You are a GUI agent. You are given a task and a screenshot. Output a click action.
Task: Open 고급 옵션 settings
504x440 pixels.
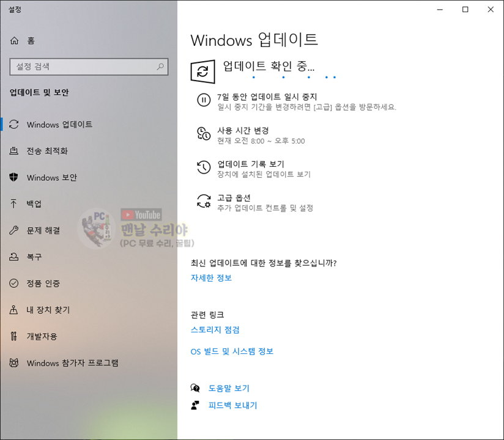point(234,198)
